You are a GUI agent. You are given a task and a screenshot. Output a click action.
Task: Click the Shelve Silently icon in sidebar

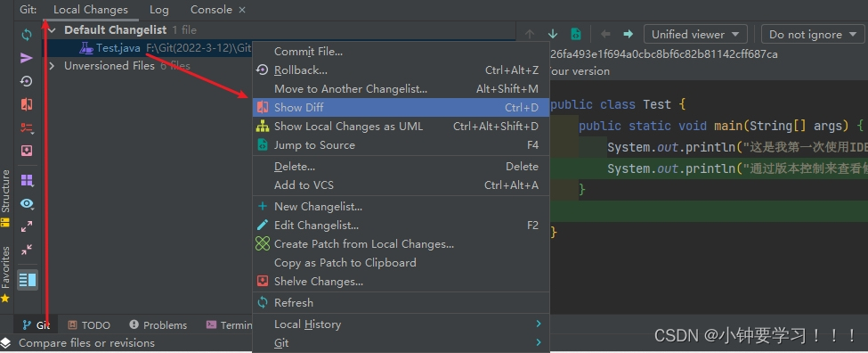pos(27,151)
